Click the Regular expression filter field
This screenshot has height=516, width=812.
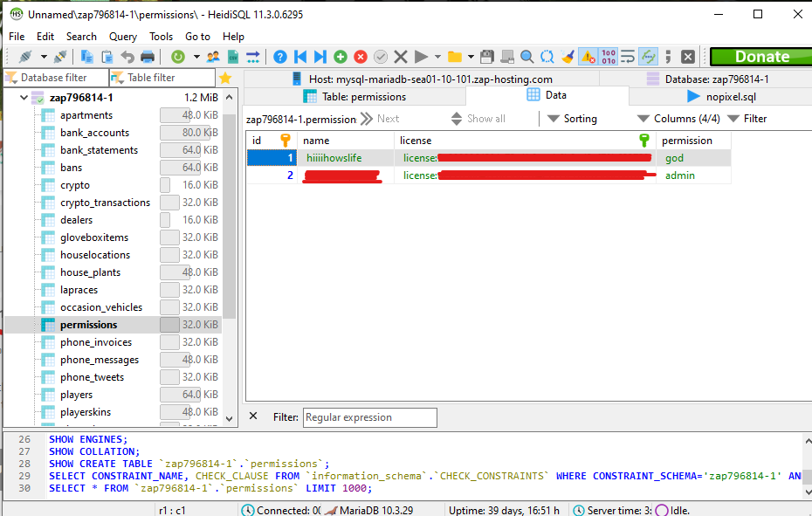click(x=369, y=417)
